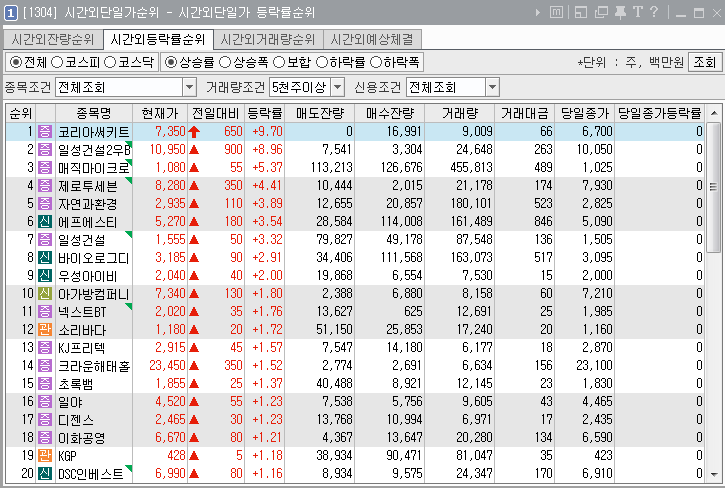
Task: Select the 코리아써키트 stock name
Action: coord(93,132)
